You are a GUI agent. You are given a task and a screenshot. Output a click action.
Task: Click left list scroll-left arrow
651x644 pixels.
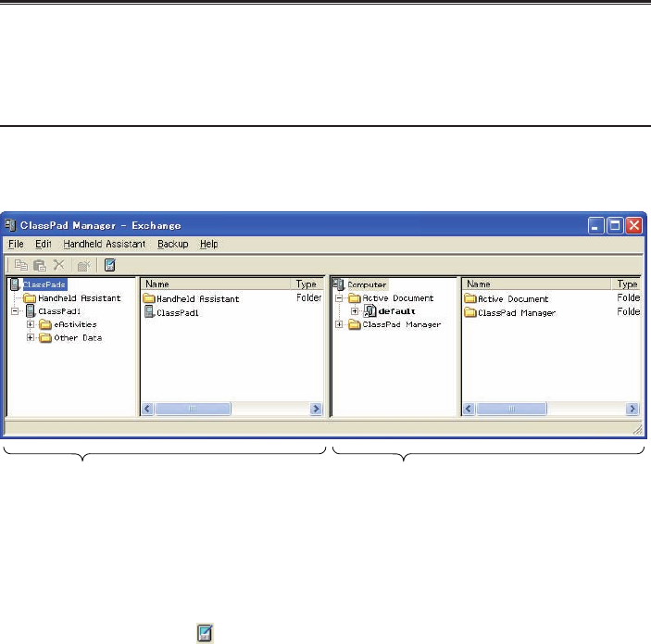pos(147,409)
